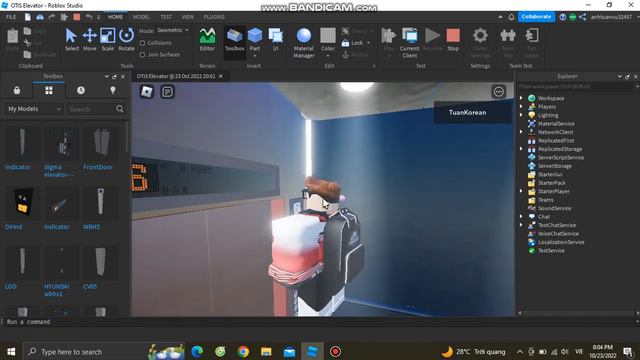Open the FILE menu
The width and height of the screenshot is (640, 360).
[11, 17]
